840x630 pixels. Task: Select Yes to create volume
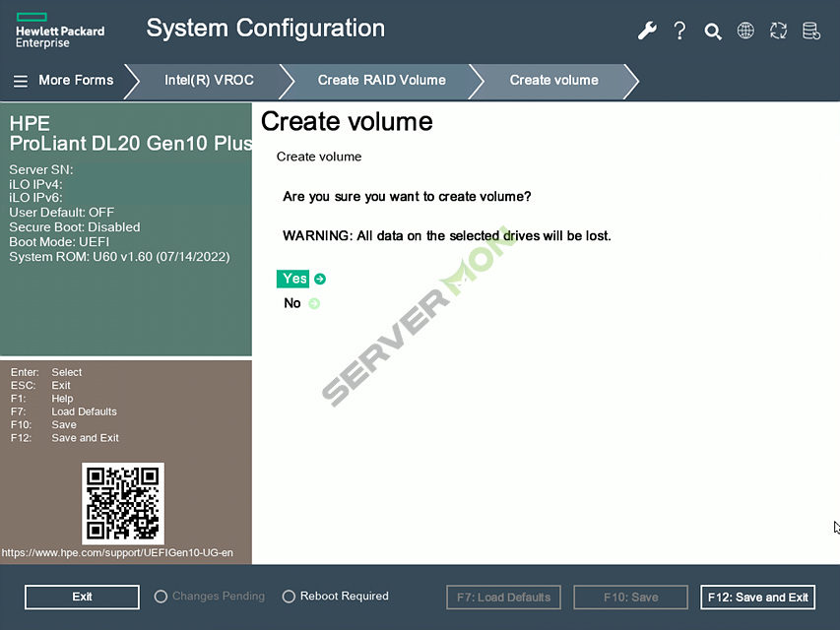293,279
